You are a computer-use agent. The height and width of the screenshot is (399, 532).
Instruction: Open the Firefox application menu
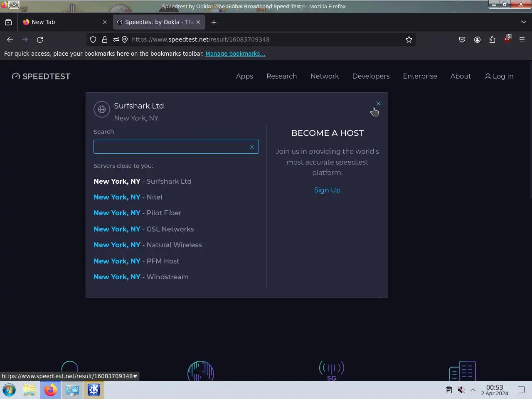click(x=522, y=39)
